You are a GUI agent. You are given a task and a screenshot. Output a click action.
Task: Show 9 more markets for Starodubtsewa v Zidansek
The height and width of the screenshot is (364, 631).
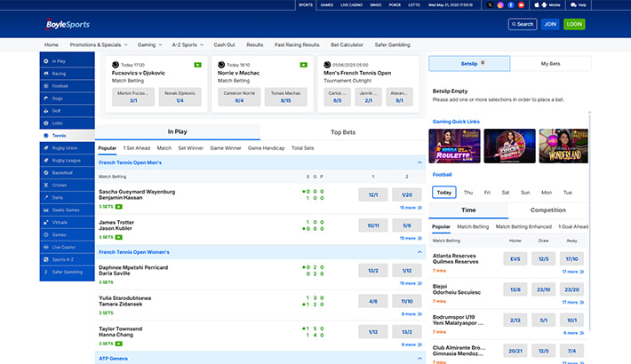point(411,313)
